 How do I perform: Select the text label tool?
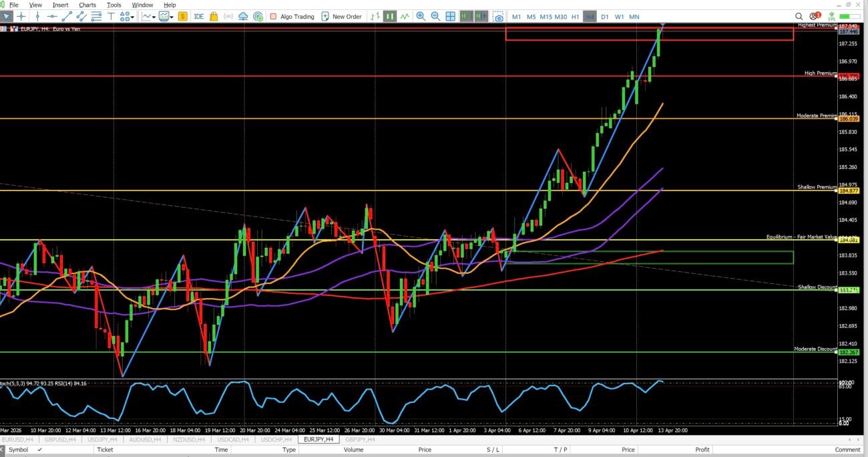point(111,17)
